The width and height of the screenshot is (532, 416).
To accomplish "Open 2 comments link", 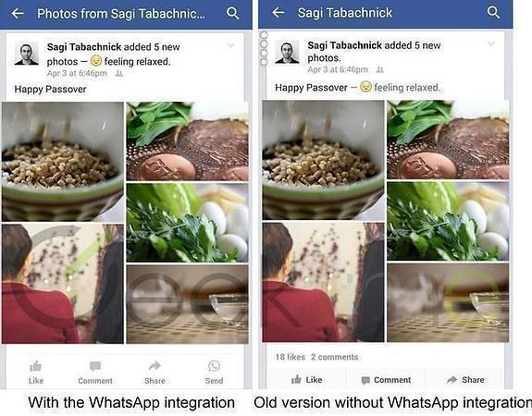I will click(335, 357).
